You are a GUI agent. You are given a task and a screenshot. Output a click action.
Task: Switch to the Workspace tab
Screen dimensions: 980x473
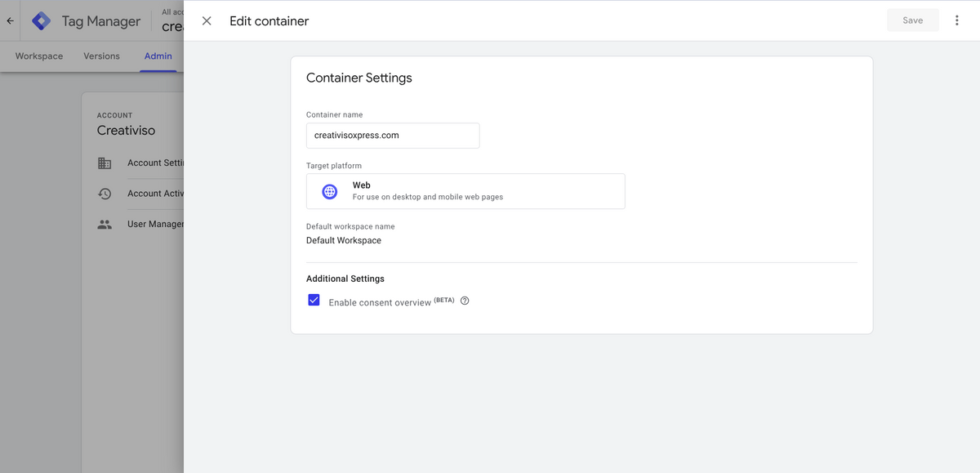[x=38, y=56]
